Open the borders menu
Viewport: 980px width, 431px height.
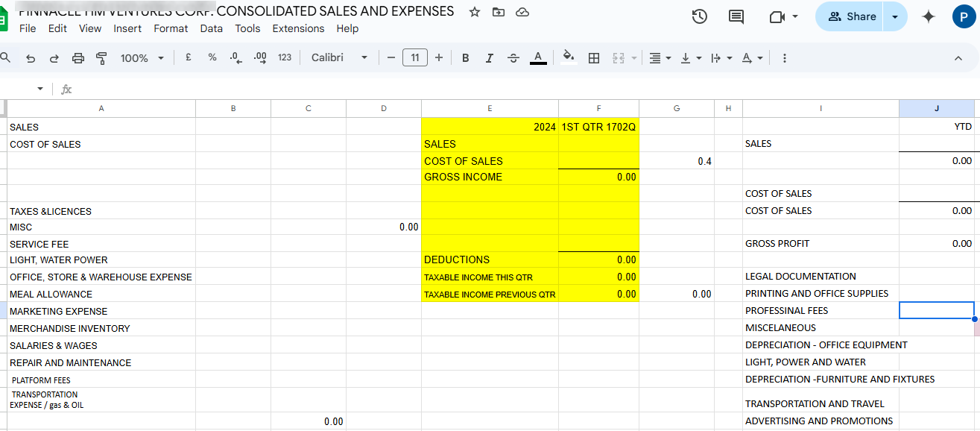click(594, 58)
